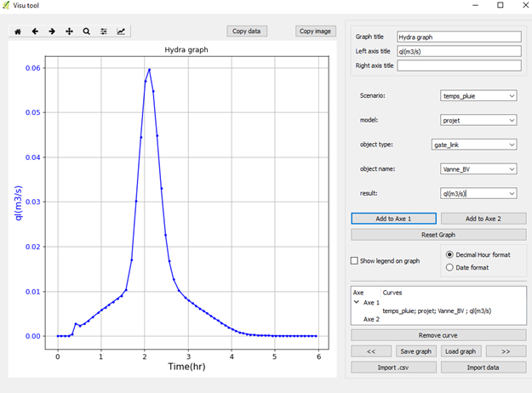Select the Axe 1 tree row
The image size is (532, 393).
point(371,303)
